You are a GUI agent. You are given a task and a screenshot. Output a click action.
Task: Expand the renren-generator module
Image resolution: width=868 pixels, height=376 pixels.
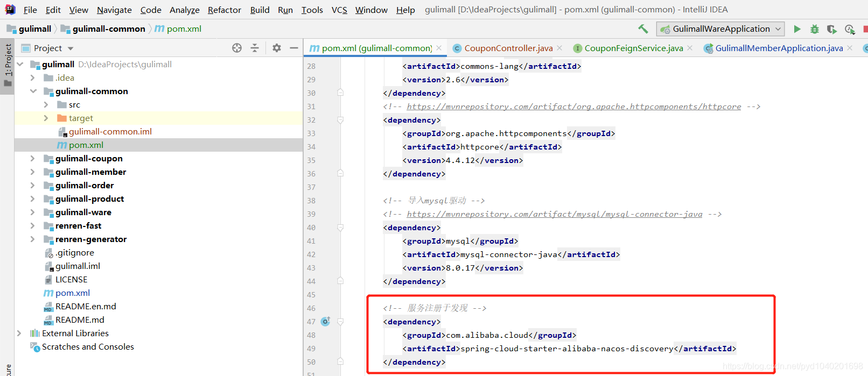click(x=33, y=239)
